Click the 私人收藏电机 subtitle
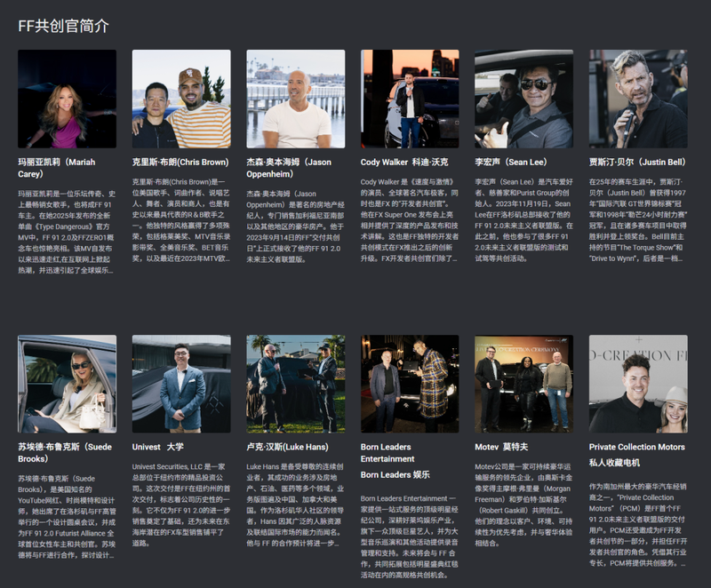 [x=614, y=463]
